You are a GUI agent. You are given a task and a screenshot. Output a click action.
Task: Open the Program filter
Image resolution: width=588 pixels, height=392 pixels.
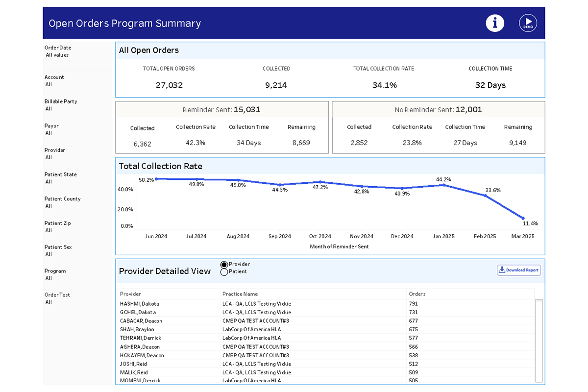[x=55, y=273]
